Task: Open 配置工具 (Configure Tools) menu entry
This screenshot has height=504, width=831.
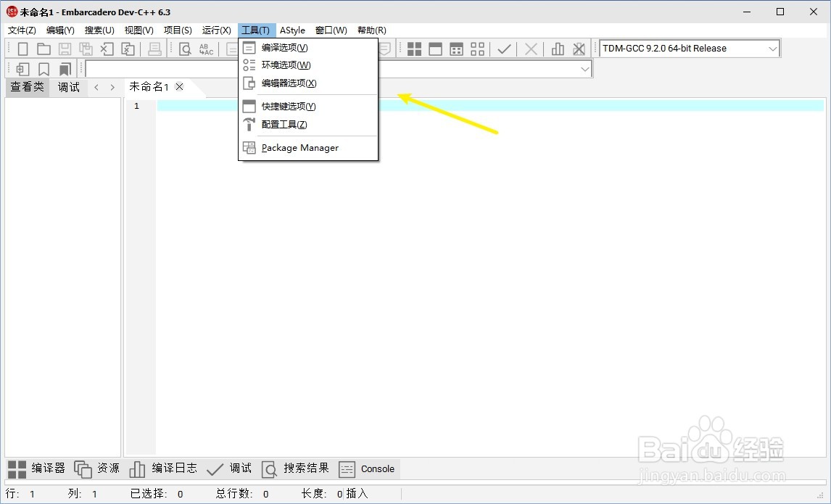Action: (308, 125)
